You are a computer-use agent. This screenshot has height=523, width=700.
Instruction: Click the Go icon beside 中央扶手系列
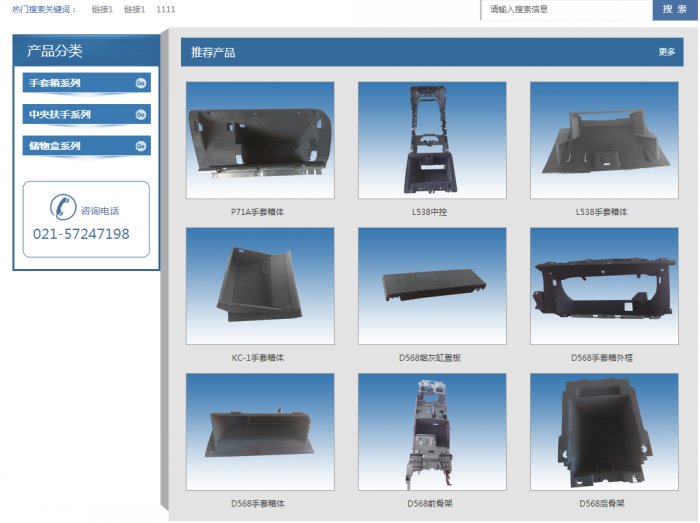(141, 115)
